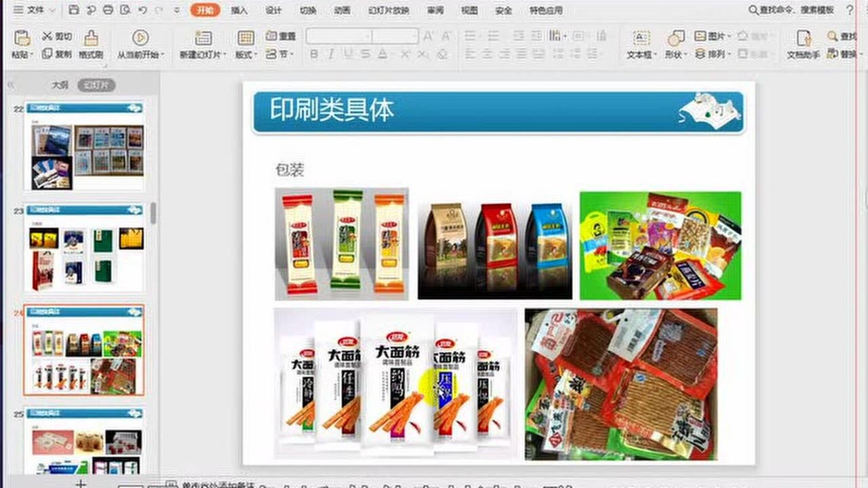Select slide 22 thumbnail

click(84, 146)
